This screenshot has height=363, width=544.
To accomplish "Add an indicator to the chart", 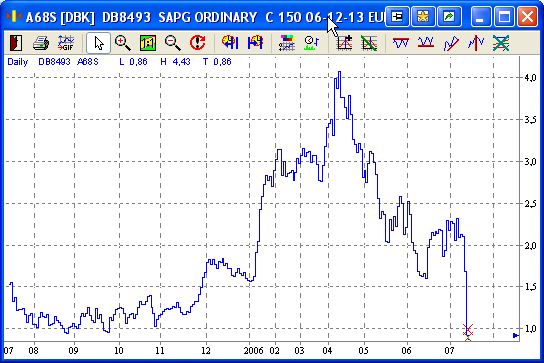I will (344, 43).
